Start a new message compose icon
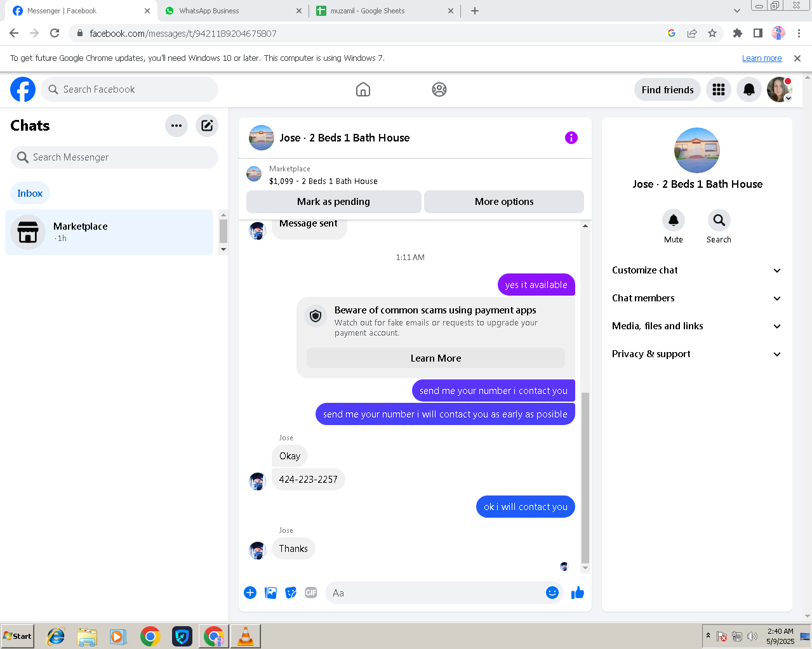Viewport: 812px width, 649px height. pos(207,126)
